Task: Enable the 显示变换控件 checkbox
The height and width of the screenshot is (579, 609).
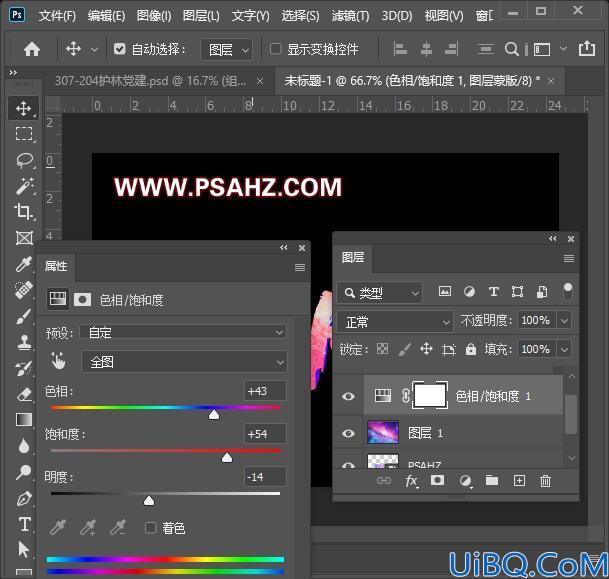Action: coord(275,49)
